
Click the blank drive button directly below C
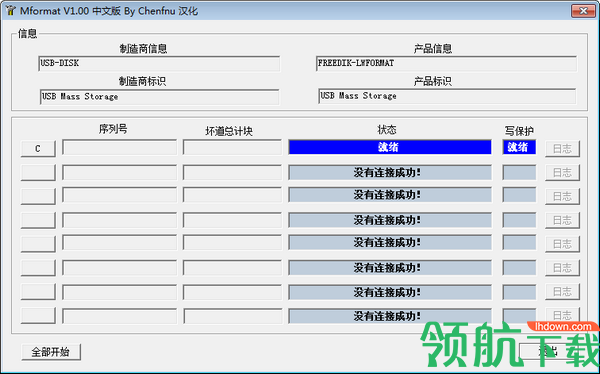[x=38, y=173]
